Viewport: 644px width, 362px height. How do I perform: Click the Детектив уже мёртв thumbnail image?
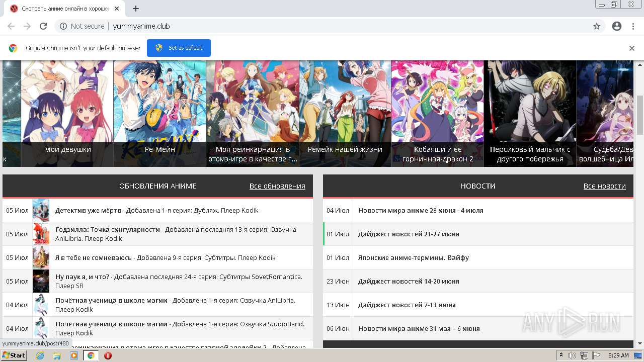[x=41, y=210]
